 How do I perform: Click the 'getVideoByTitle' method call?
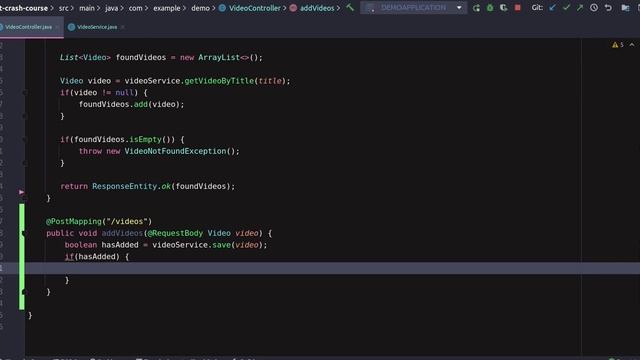[219, 81]
